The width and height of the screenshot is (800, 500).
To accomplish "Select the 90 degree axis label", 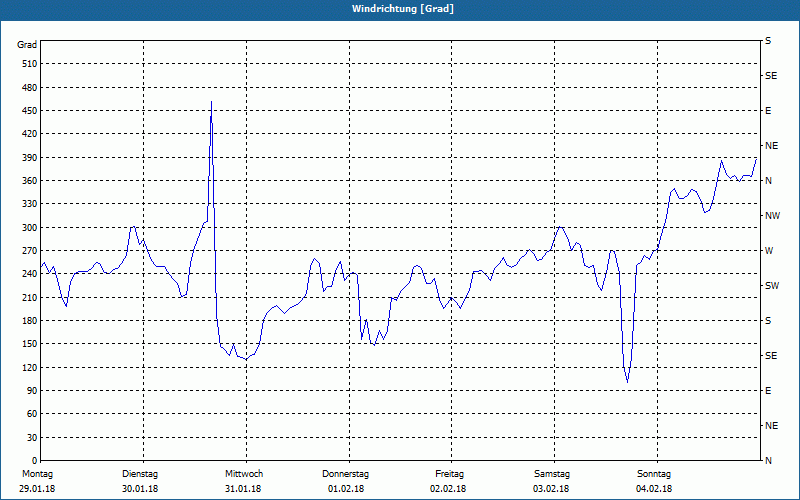I will [x=32, y=391].
